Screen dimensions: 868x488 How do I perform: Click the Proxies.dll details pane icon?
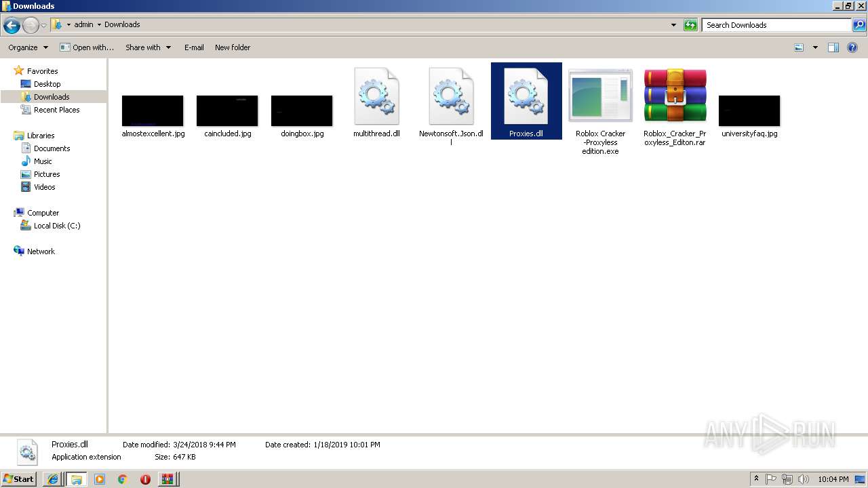26,451
